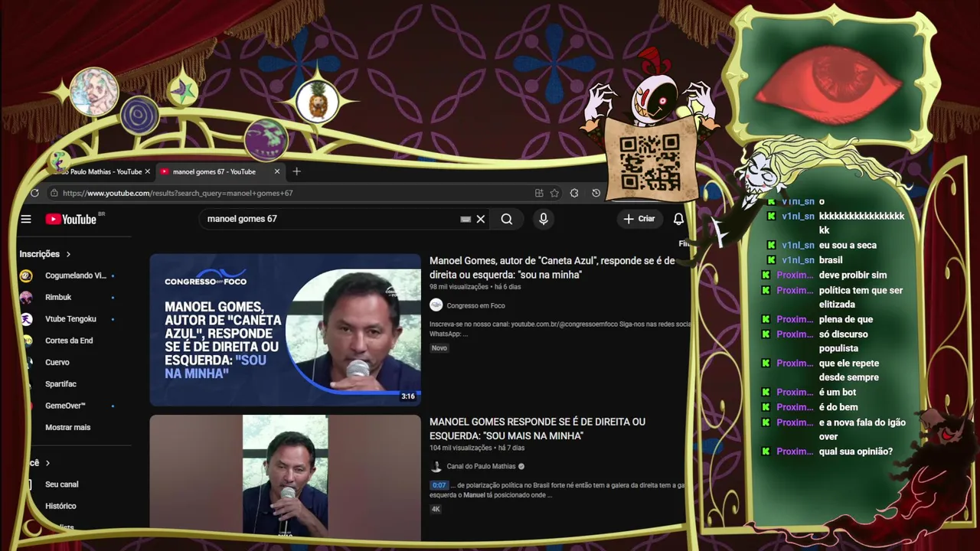This screenshot has width=980, height=551.
Task: Go to the YouTube home logo
Action: point(70,219)
